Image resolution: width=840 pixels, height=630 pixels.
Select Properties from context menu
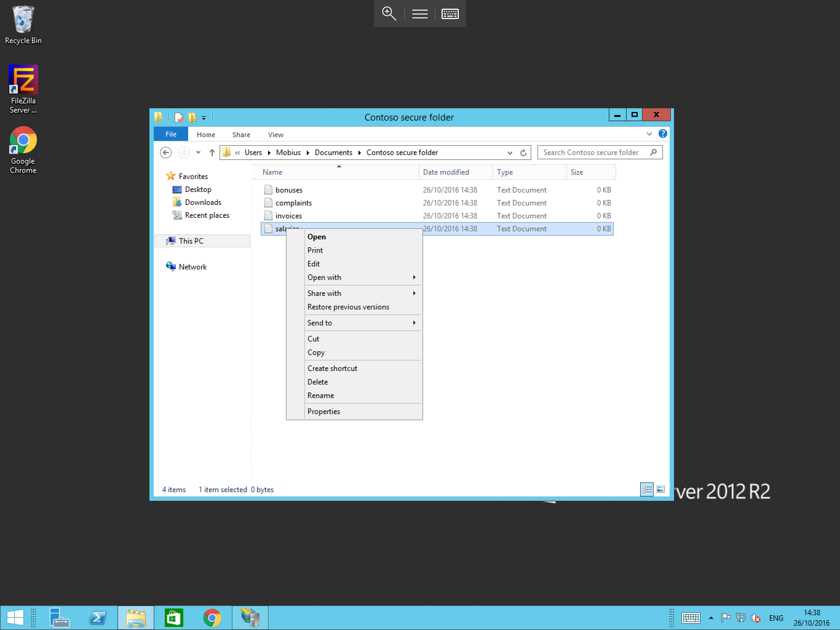coord(323,411)
